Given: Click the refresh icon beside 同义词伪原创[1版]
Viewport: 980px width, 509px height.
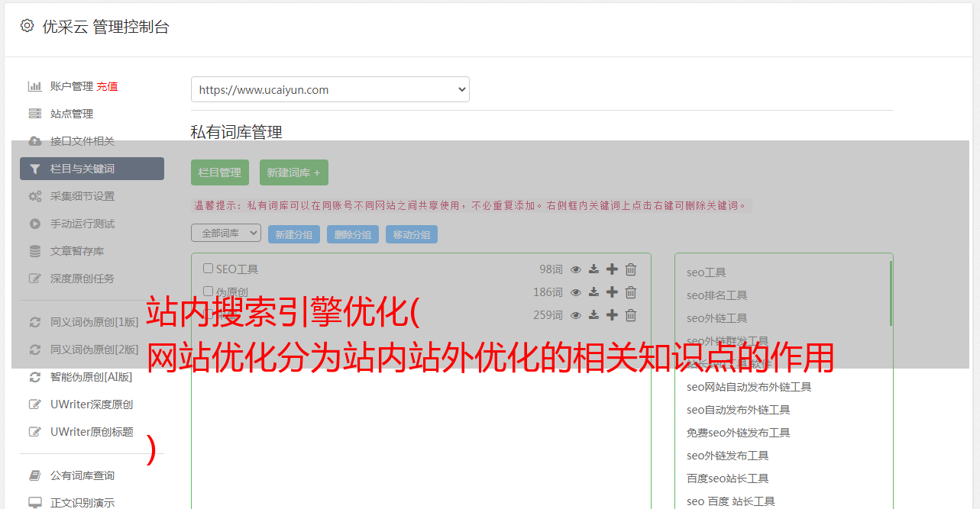Looking at the screenshot, I should point(35,322).
